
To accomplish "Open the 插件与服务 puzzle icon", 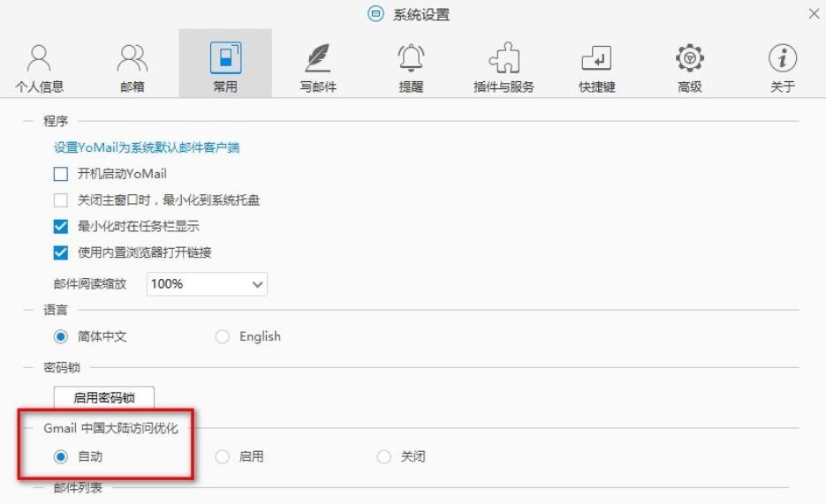I will point(504,58).
